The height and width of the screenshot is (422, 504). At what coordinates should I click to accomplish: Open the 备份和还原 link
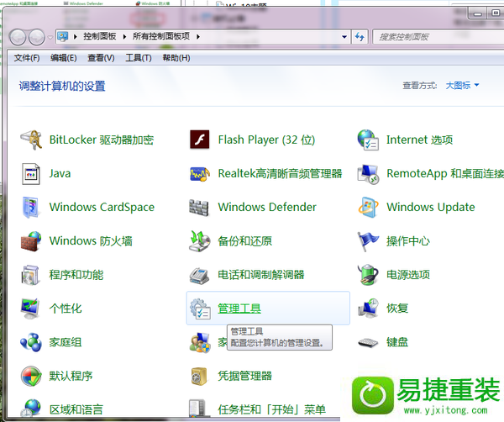245,241
